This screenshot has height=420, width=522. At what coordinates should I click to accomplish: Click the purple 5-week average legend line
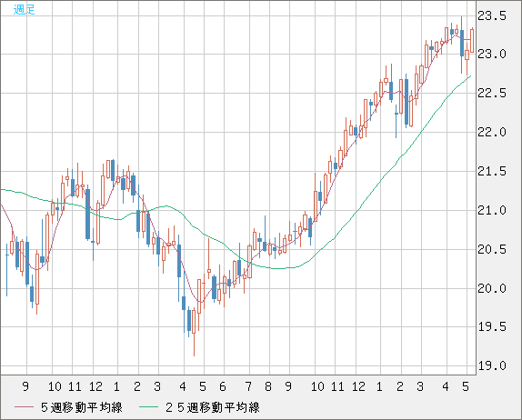[24, 407]
